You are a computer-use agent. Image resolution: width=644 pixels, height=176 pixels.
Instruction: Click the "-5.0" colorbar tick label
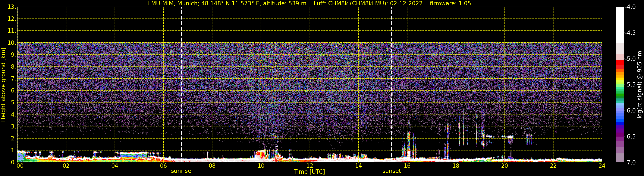(630, 59)
